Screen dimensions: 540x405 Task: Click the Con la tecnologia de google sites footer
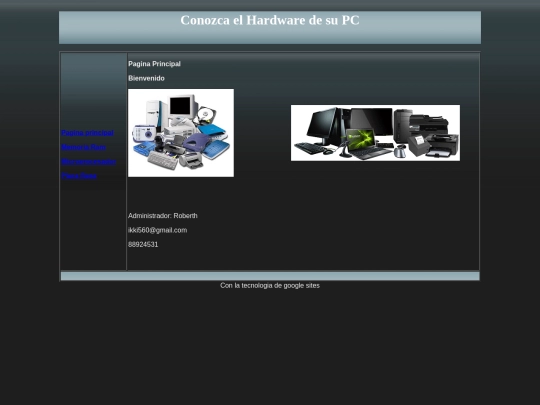[x=270, y=285]
